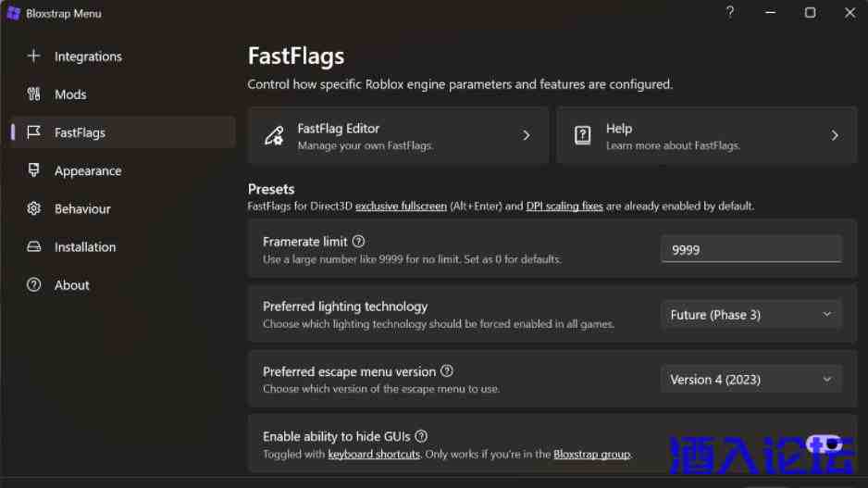
Task: Follow the DPI scaling fixes link
Action: 564,206
